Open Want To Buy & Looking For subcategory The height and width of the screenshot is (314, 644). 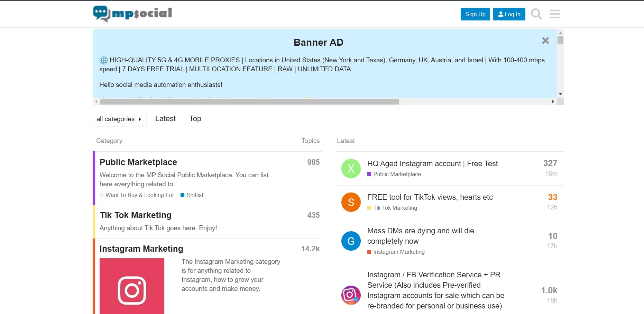point(137,195)
